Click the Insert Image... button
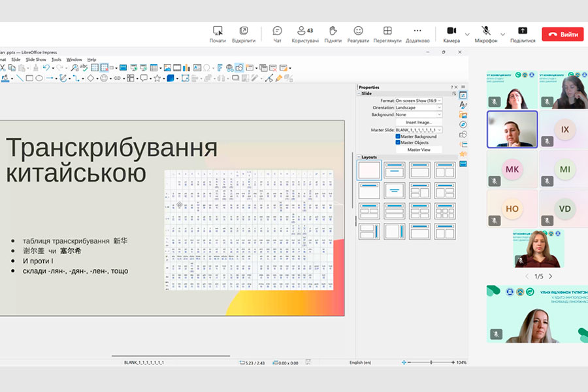The image size is (588, 392). (x=419, y=122)
